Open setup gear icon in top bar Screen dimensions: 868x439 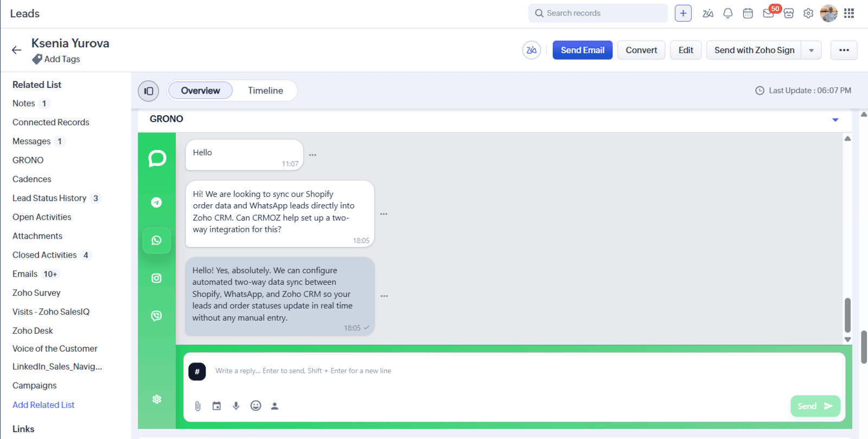click(808, 14)
